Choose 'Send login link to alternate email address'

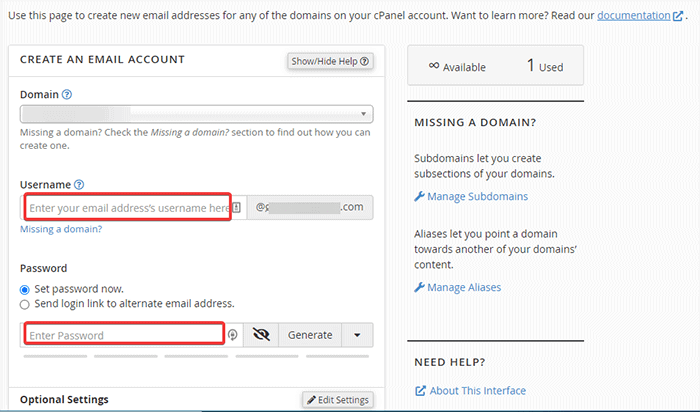25,303
